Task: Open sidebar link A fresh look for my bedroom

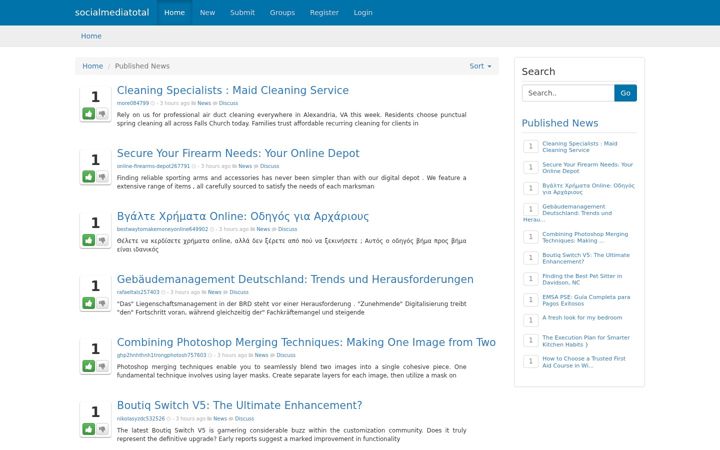Action: point(582,318)
